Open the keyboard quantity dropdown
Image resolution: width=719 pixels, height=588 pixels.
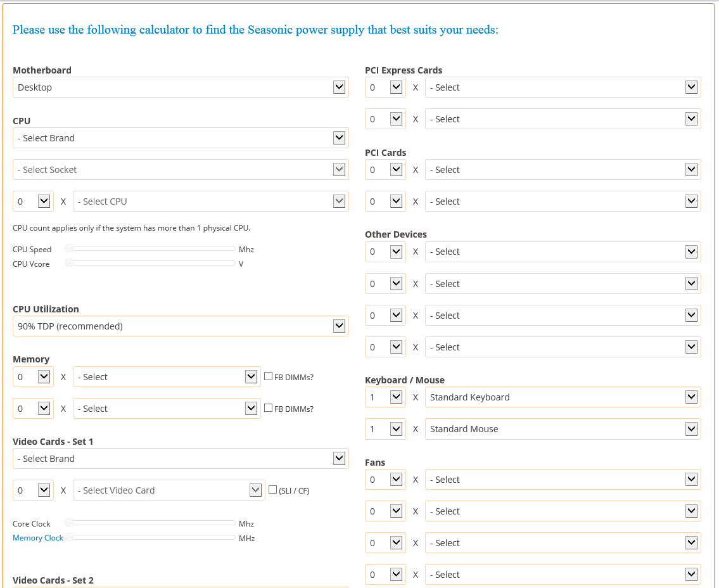click(385, 397)
